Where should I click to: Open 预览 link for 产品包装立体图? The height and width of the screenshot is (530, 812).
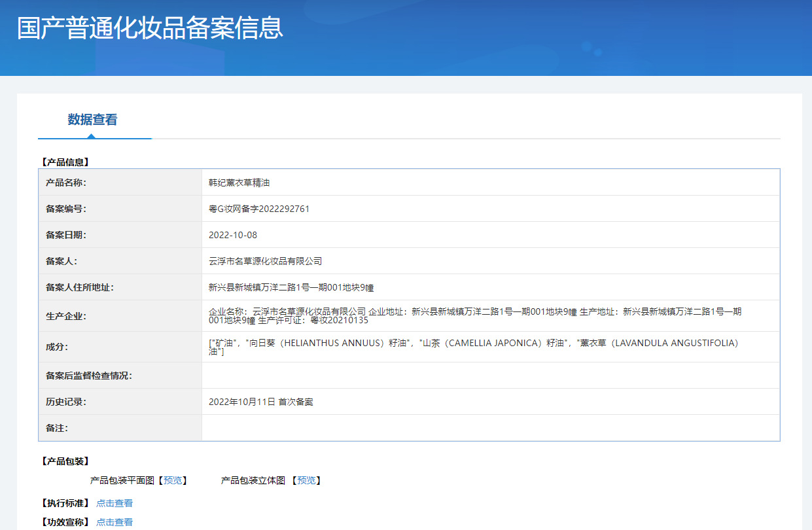click(306, 480)
